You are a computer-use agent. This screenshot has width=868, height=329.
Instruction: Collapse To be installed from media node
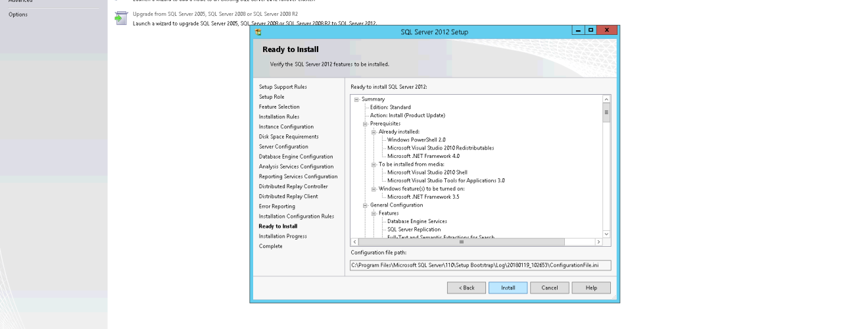tap(374, 164)
